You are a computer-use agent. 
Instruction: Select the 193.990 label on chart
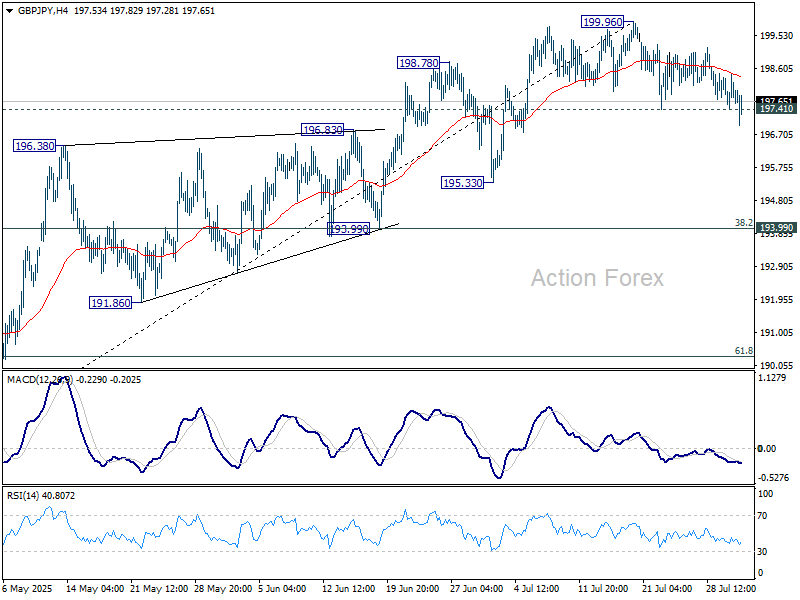tap(350, 229)
